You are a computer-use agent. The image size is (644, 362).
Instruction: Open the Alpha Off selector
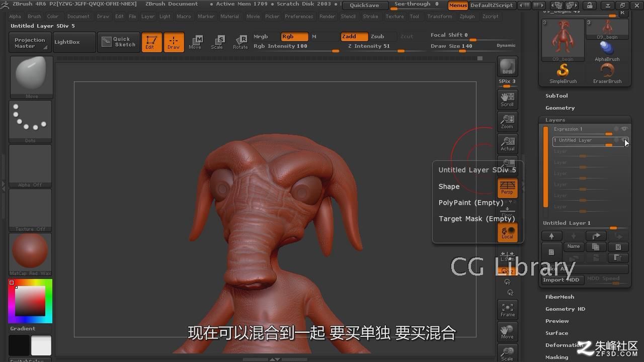31,165
